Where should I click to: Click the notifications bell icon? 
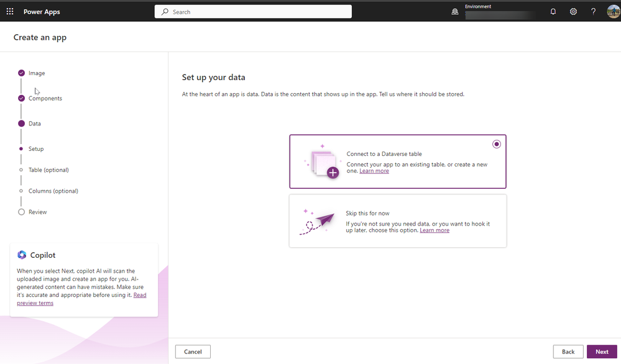pyautogui.click(x=553, y=11)
